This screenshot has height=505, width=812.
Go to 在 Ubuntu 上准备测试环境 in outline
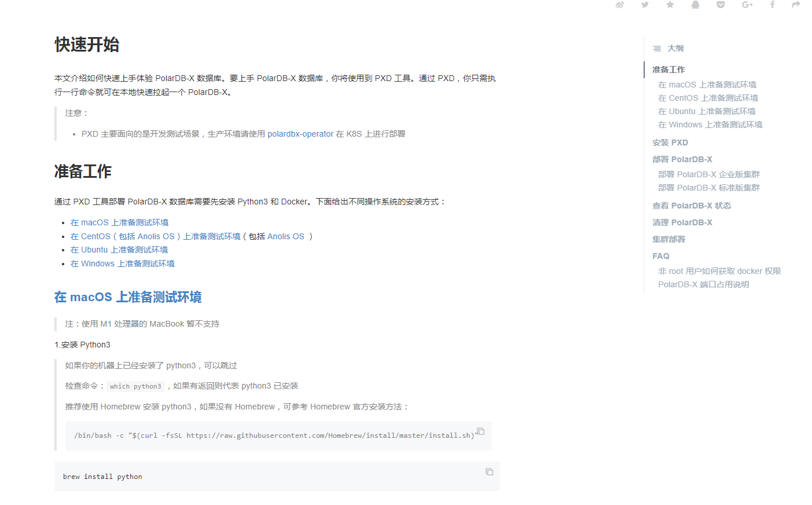pyautogui.click(x=707, y=111)
